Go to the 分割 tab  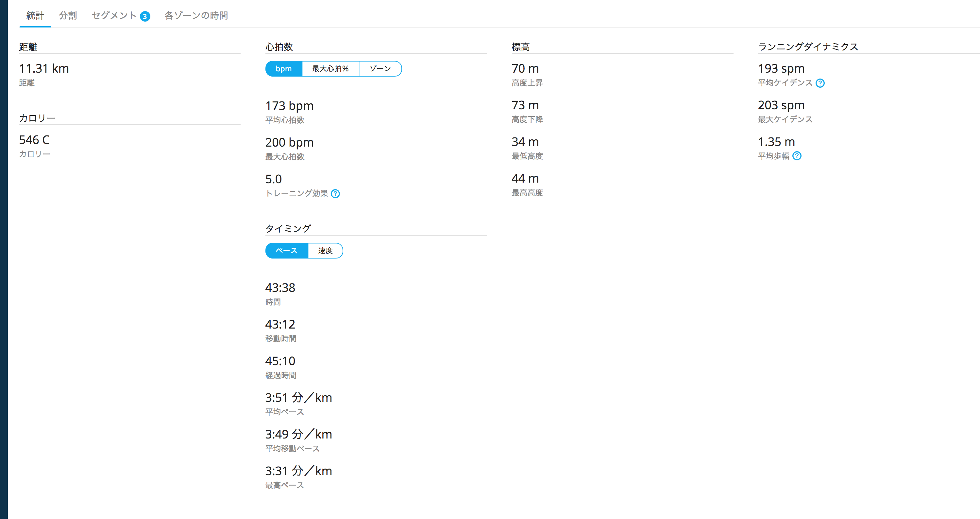(68, 16)
